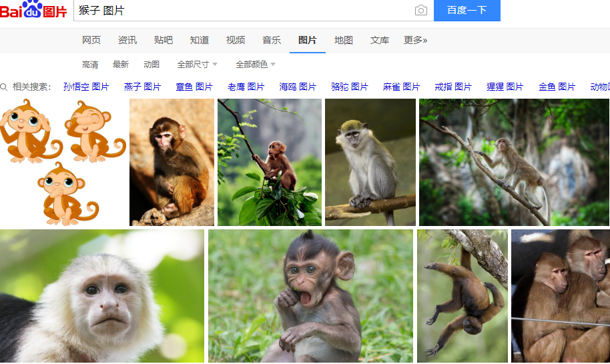This screenshot has height=364, width=610.
Task: Select the 图片 tab
Action: 307,40
